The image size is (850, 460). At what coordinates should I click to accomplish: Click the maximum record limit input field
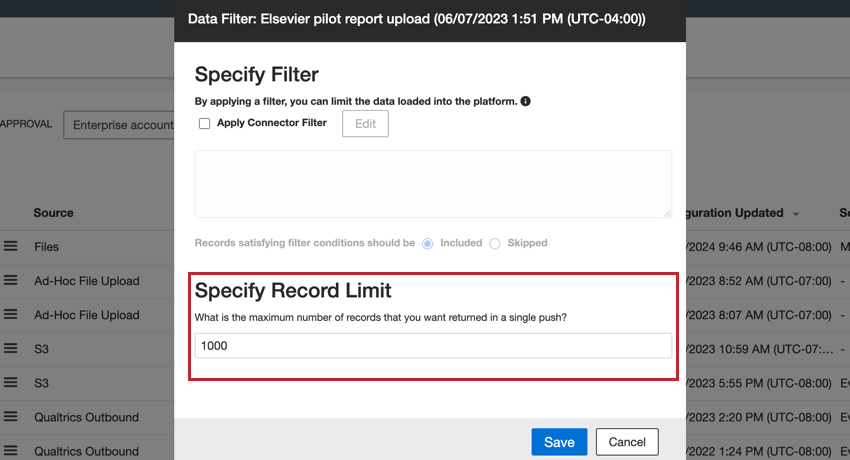coord(433,345)
